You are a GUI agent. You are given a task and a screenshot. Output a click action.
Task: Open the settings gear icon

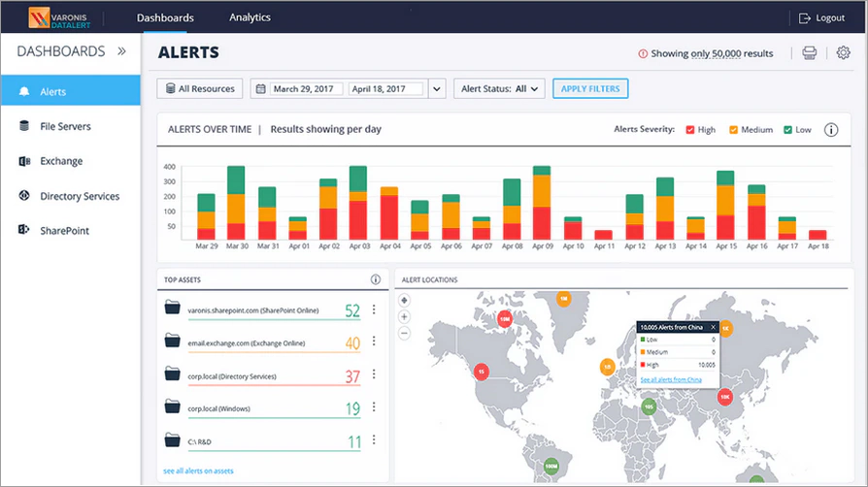843,52
